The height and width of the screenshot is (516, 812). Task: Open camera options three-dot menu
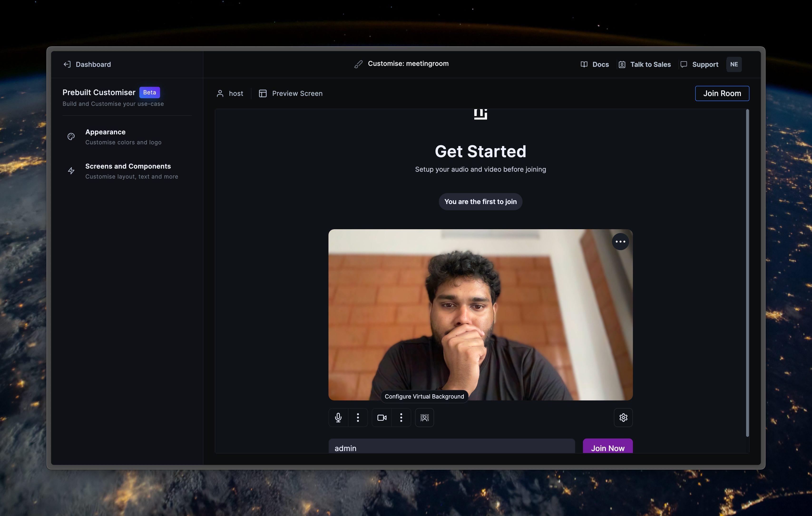[401, 418]
